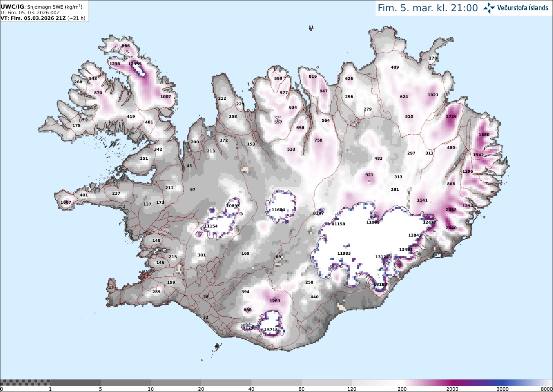Click the '1263' snow value
The height and width of the screenshot is (392, 553).
pos(275,301)
